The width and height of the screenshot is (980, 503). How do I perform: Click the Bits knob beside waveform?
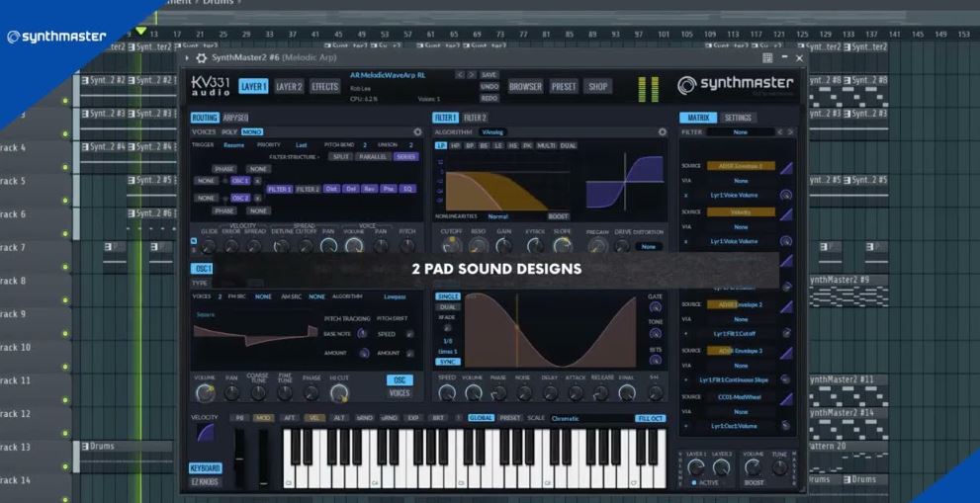pos(655,360)
